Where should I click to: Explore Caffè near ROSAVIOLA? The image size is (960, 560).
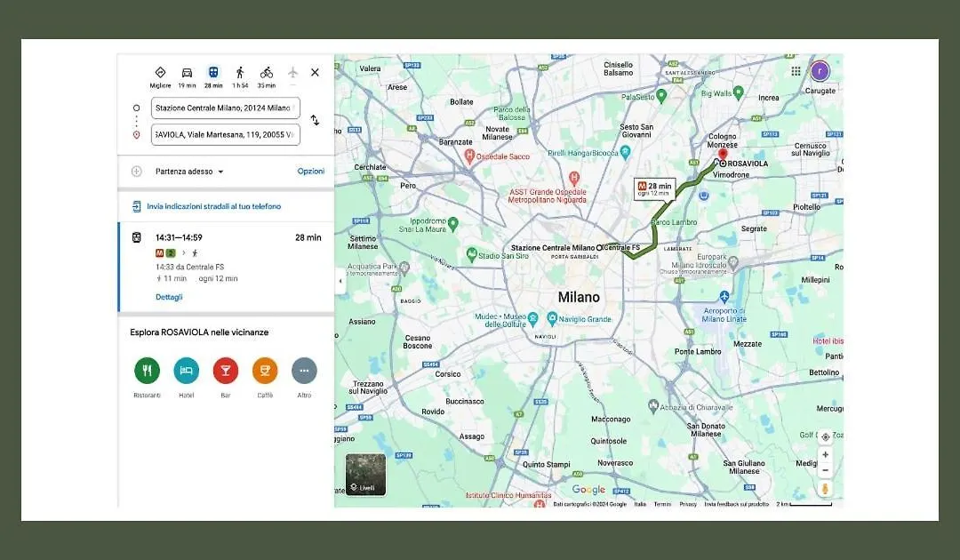(265, 371)
